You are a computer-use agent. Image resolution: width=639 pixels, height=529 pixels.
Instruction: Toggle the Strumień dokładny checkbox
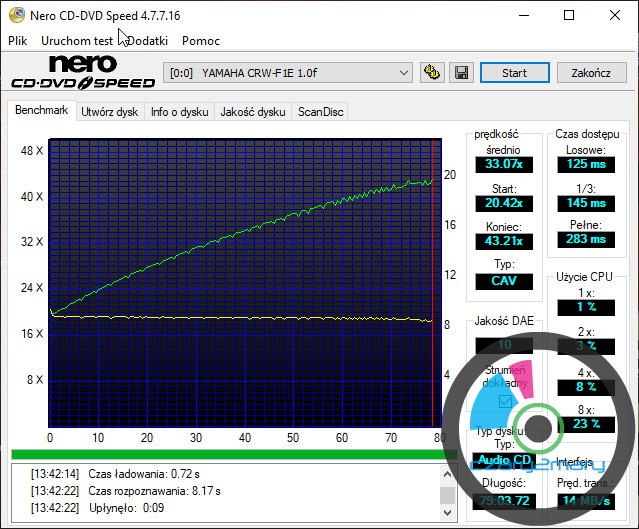506,400
